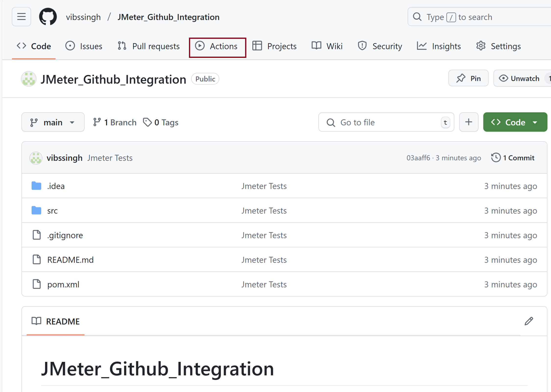Open the repository Settings tab
This screenshot has height=392, width=551.
(x=498, y=46)
